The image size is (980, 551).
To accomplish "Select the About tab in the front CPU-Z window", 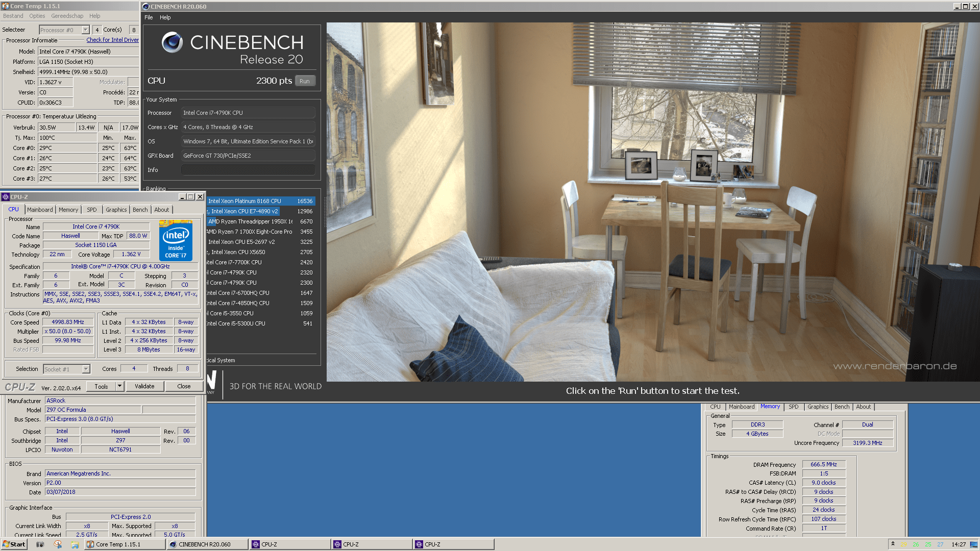I will 161,210.
